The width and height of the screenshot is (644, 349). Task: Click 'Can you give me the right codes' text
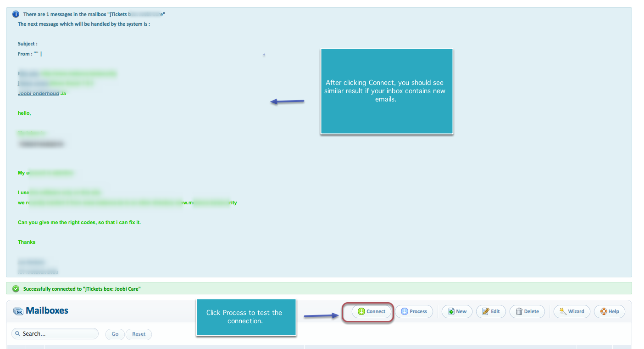click(79, 222)
